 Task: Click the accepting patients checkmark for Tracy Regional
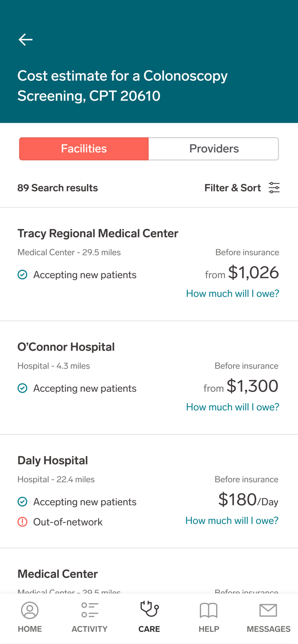click(x=22, y=274)
